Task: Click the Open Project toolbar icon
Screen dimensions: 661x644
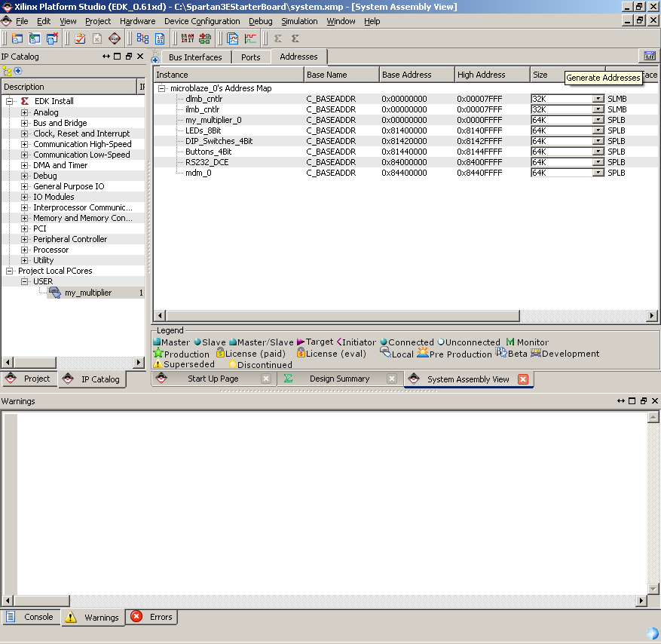Action: (35, 38)
